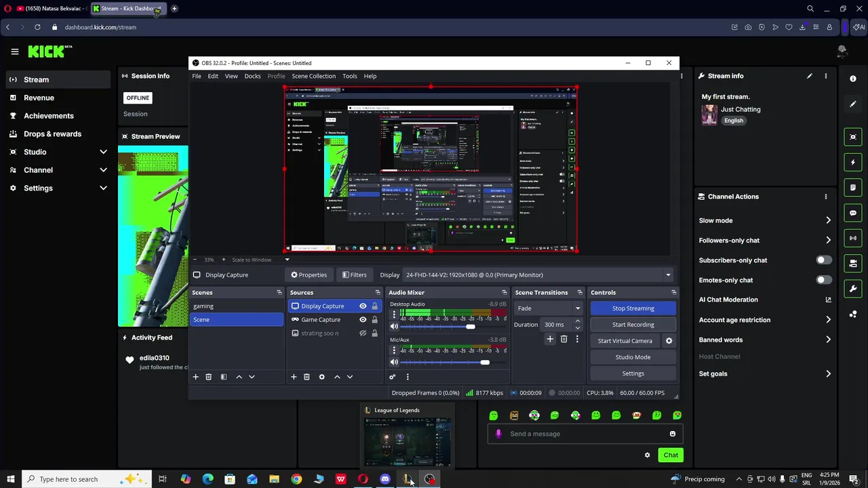
Task: Move scene up with arrow
Action: [x=239, y=377]
